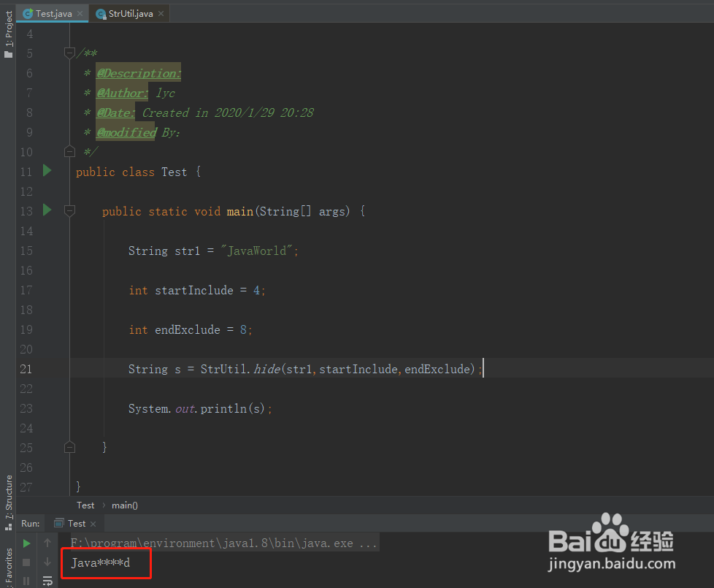This screenshot has width=714, height=588.
Task: Click the startInclude variable declaration on line 17
Action: 194,290
